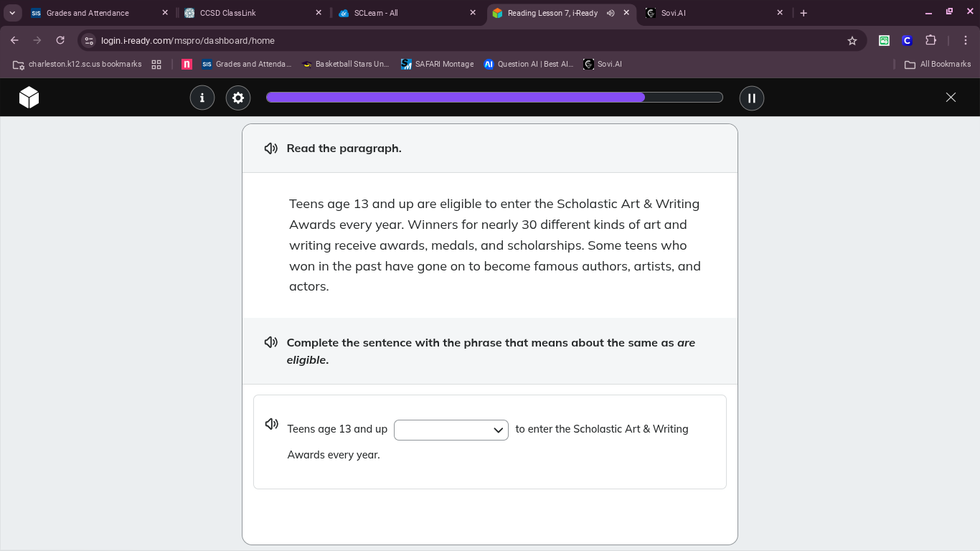The height and width of the screenshot is (551, 980).
Task: Open the Question AI bookmark
Action: point(529,64)
